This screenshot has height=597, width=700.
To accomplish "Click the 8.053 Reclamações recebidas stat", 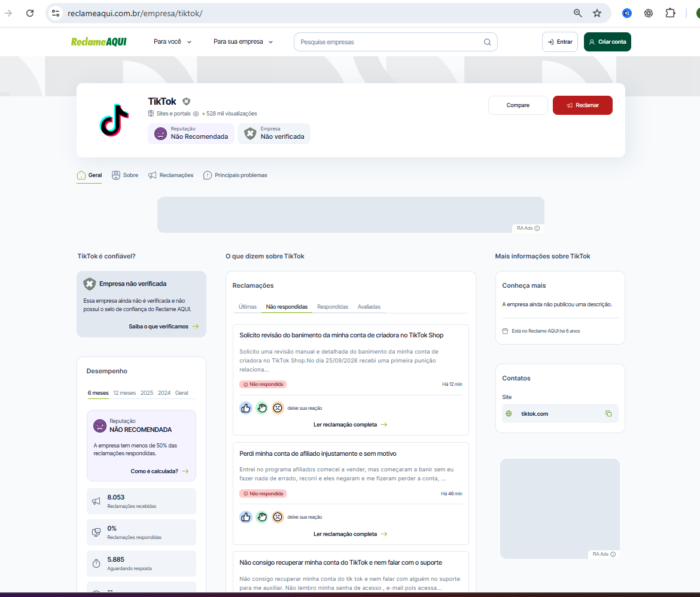I will (141, 501).
